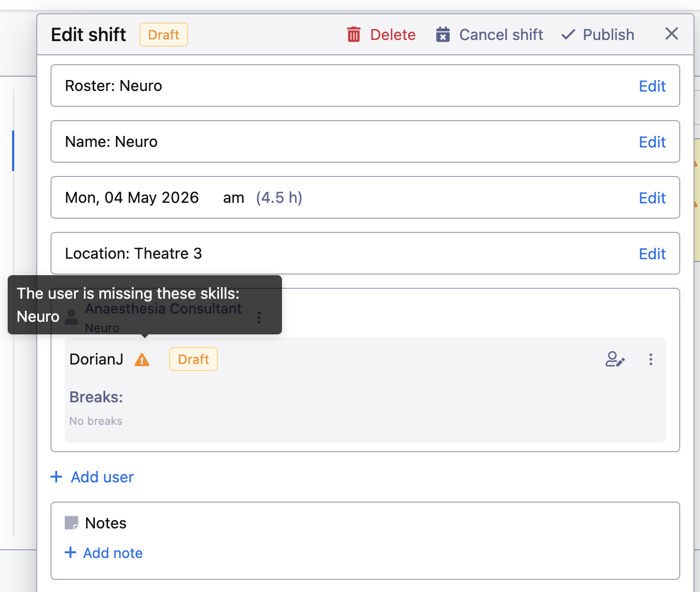Open the three-dot menu in DorianJ's row
The image size is (700, 592).
(651, 359)
